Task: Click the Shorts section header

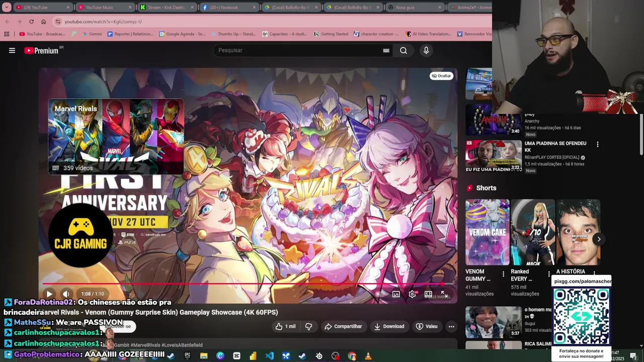Action: tap(481, 188)
